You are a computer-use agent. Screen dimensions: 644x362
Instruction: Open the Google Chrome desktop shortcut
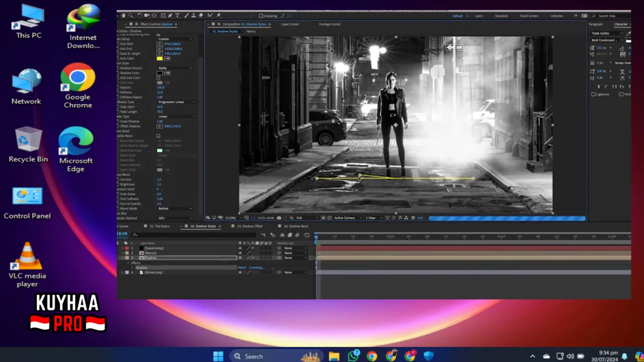[78, 85]
